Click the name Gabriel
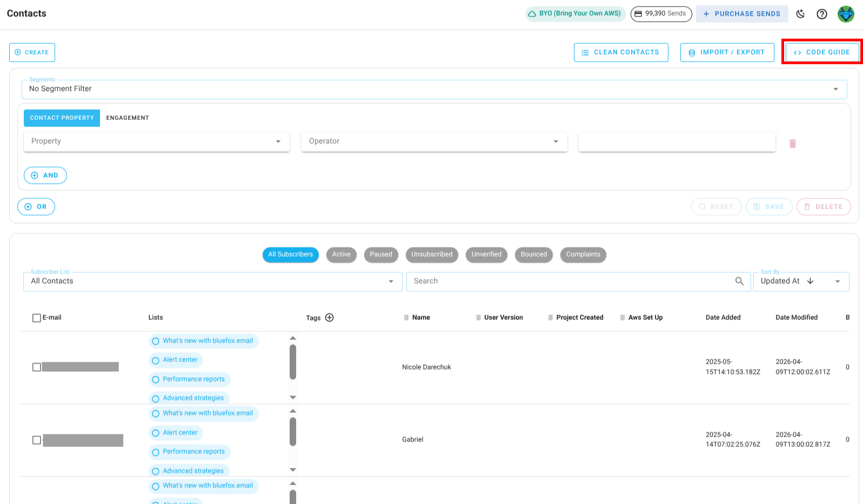The image size is (863, 504). 413,440
